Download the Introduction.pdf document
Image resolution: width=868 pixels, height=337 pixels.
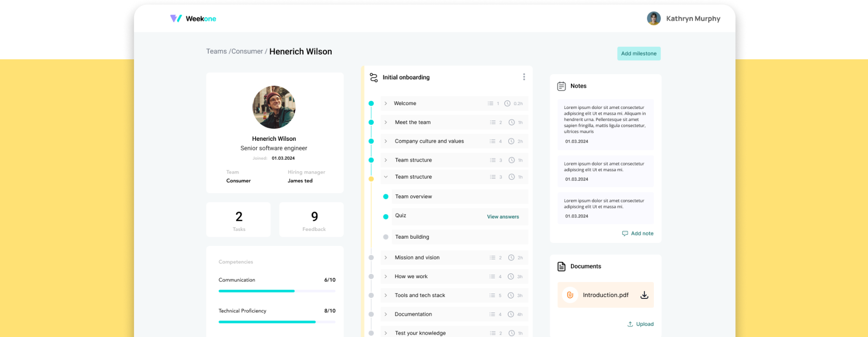point(644,295)
